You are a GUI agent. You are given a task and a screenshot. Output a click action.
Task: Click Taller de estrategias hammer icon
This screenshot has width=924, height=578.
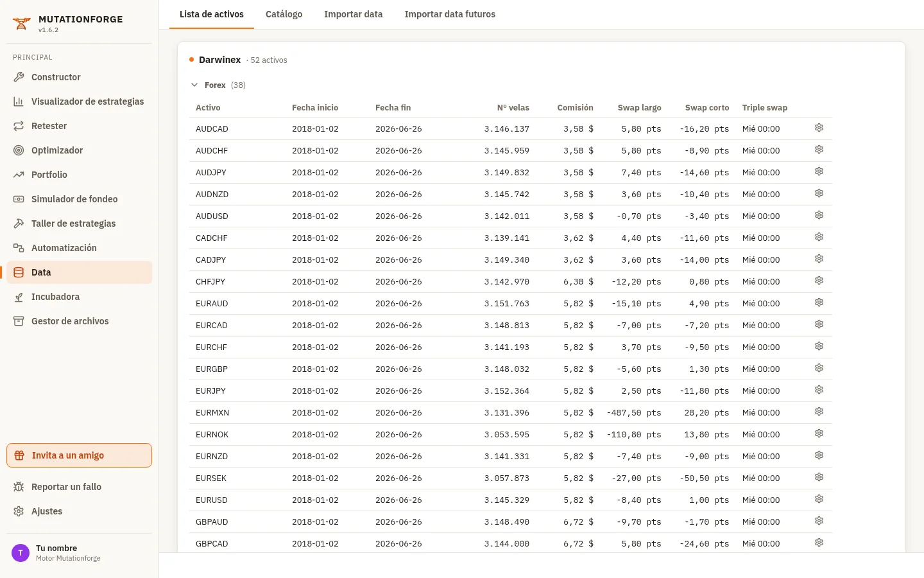point(19,223)
